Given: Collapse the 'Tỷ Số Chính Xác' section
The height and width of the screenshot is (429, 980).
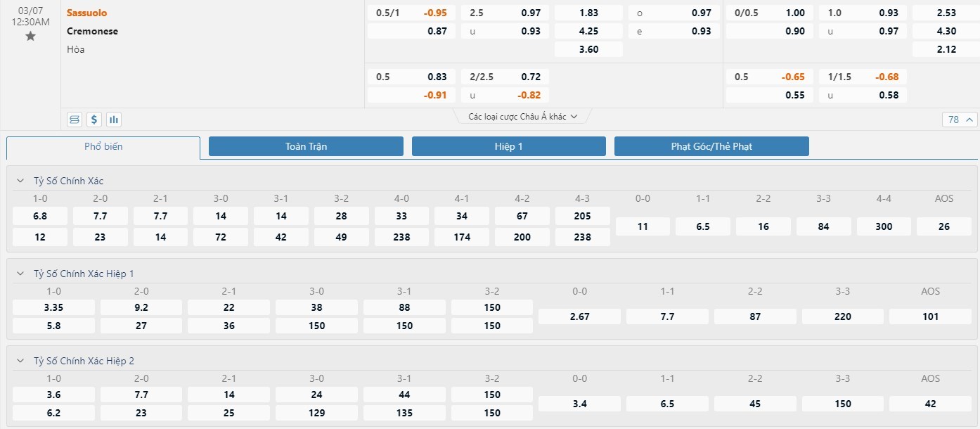Looking at the screenshot, I should [20, 181].
